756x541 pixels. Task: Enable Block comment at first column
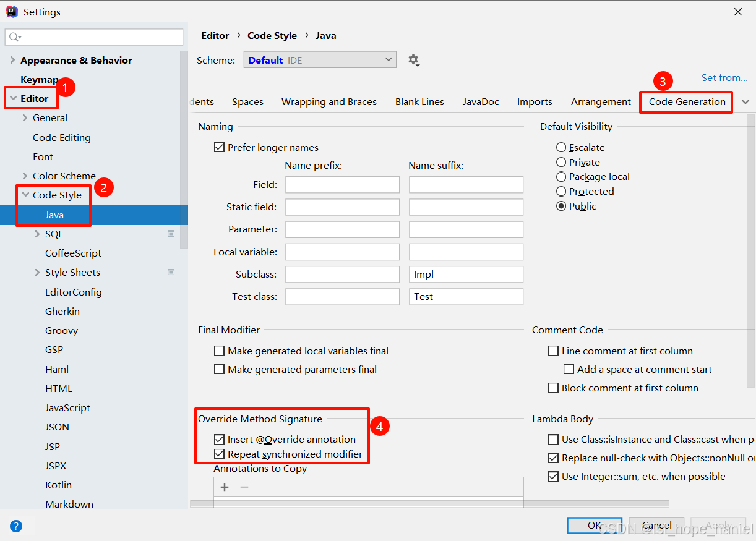[x=553, y=388]
